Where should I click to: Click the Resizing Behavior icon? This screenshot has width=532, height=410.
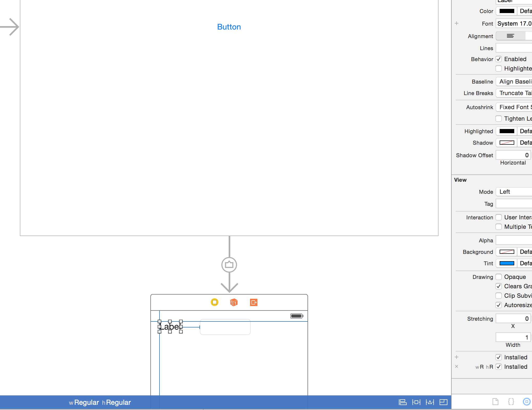(443, 402)
